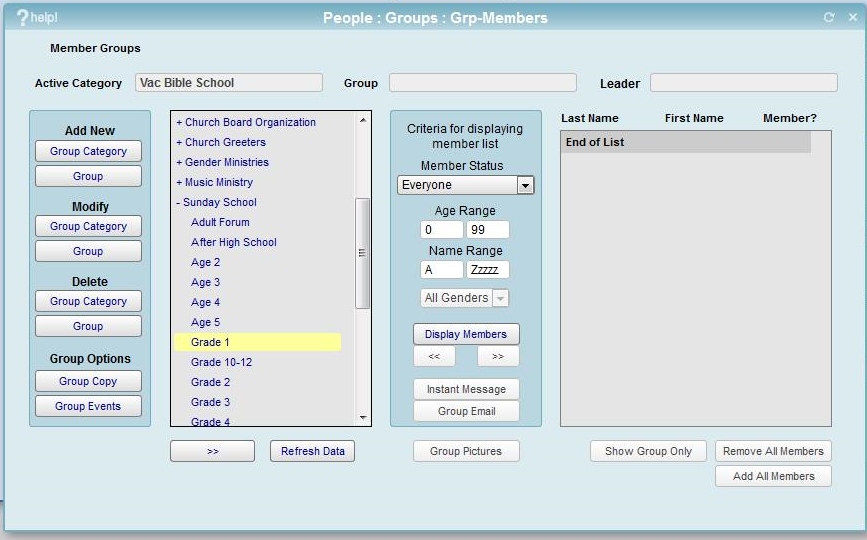
Task: Click Modify Group Category button
Action: [88, 226]
